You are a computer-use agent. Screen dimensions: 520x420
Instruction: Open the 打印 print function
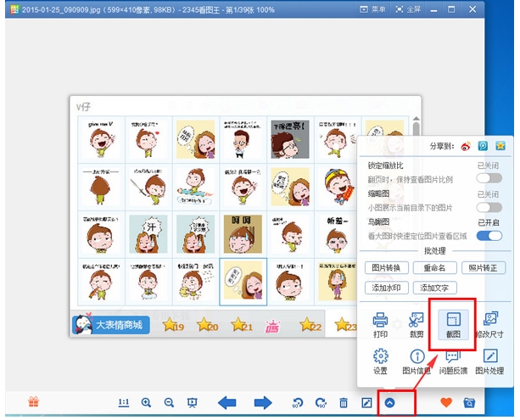(381, 323)
